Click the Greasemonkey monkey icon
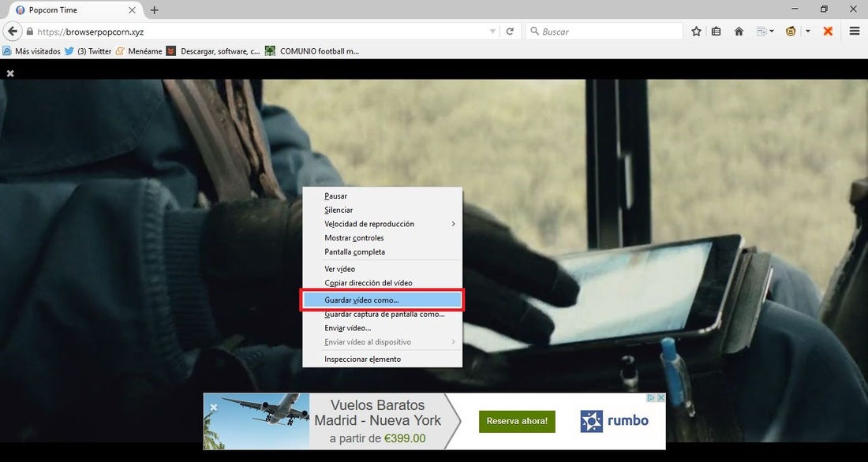868x462 pixels. [x=791, y=32]
